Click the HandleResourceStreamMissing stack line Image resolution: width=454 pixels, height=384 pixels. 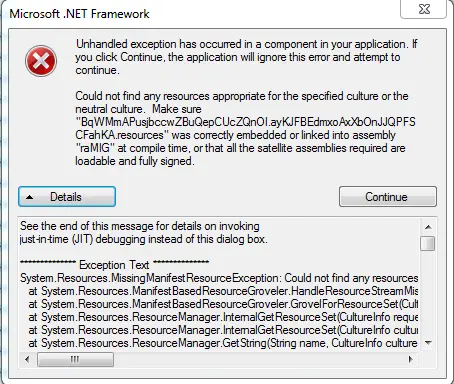[x=223, y=291]
